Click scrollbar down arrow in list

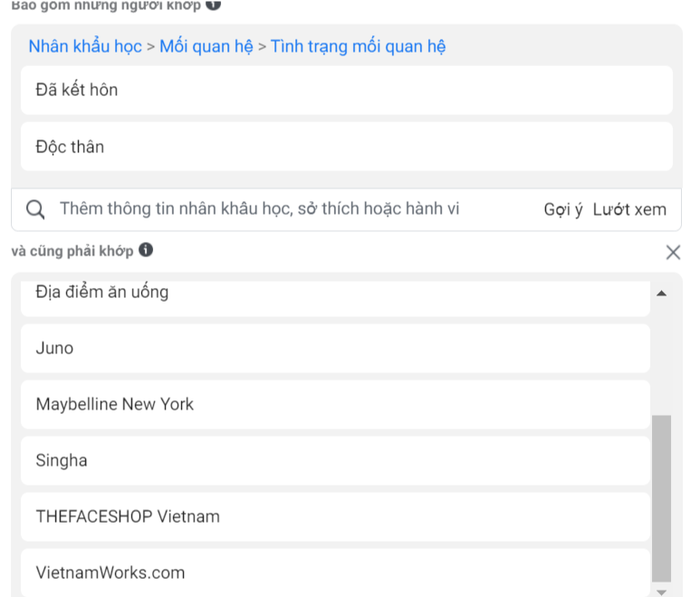point(661,591)
